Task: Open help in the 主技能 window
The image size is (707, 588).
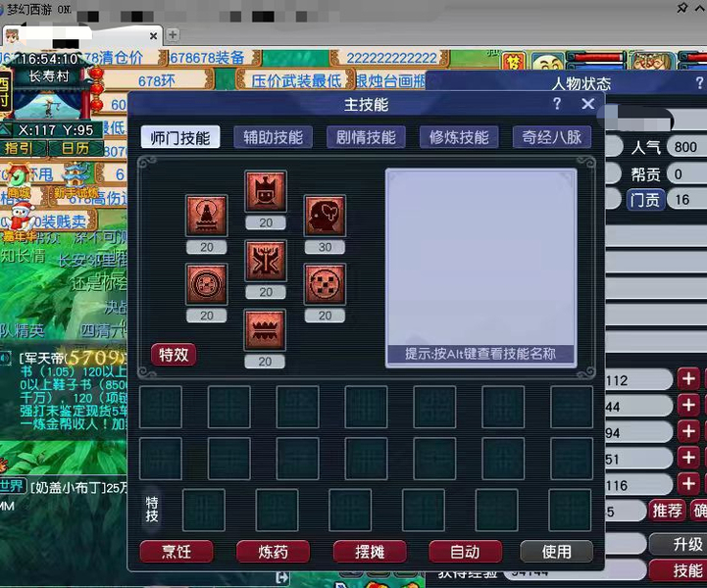Action: 557,104
